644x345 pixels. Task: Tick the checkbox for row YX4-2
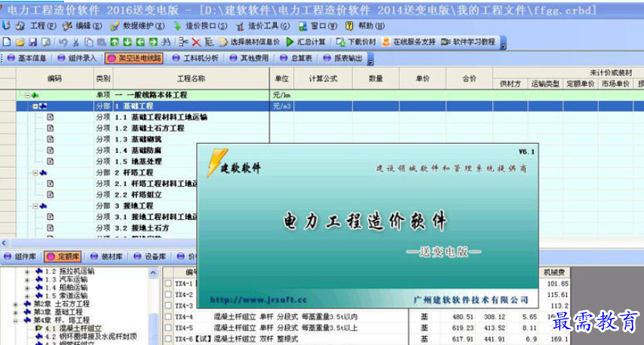(x=168, y=295)
